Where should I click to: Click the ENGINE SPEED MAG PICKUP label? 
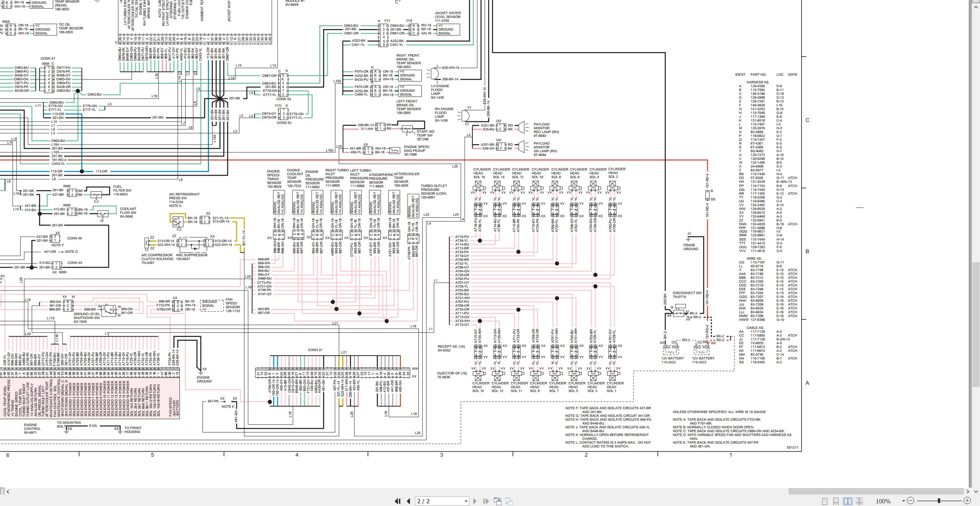(416, 149)
